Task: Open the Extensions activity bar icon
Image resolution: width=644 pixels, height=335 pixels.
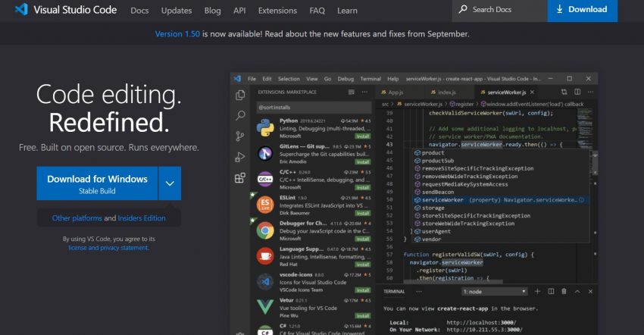Action: tap(240, 177)
